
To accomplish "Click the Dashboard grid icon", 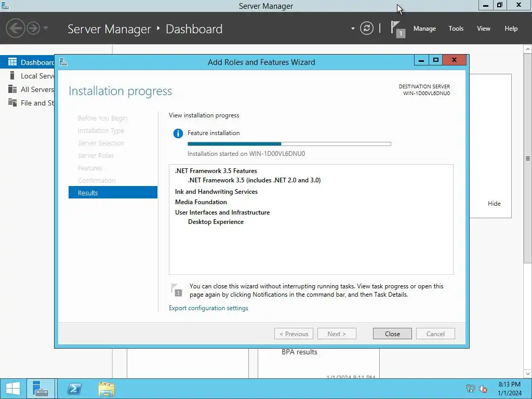I will coord(12,62).
